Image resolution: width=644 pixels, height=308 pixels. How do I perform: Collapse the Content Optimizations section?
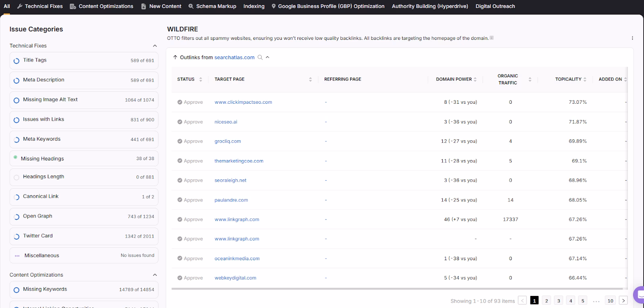[x=155, y=275]
